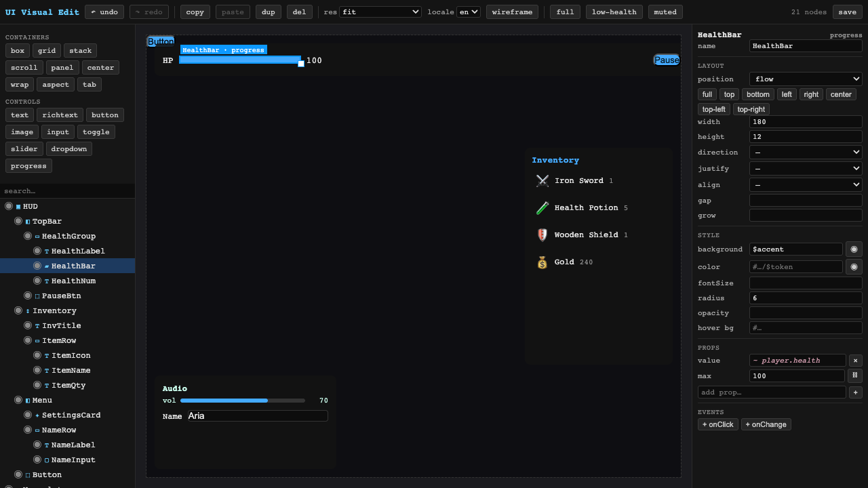Click the HP progress bar in canvas
868x488 pixels.
pos(240,60)
